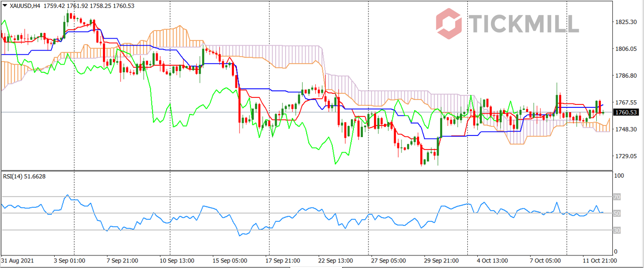Click the 1786.80 price axis label
Image resolution: width=644 pixels, height=268 pixels.
pos(625,76)
